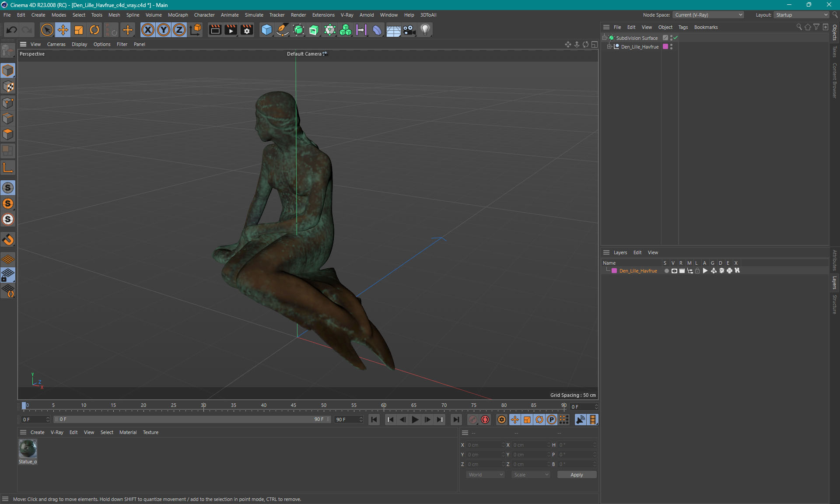Toggle the coordinate system icon

(x=196, y=30)
